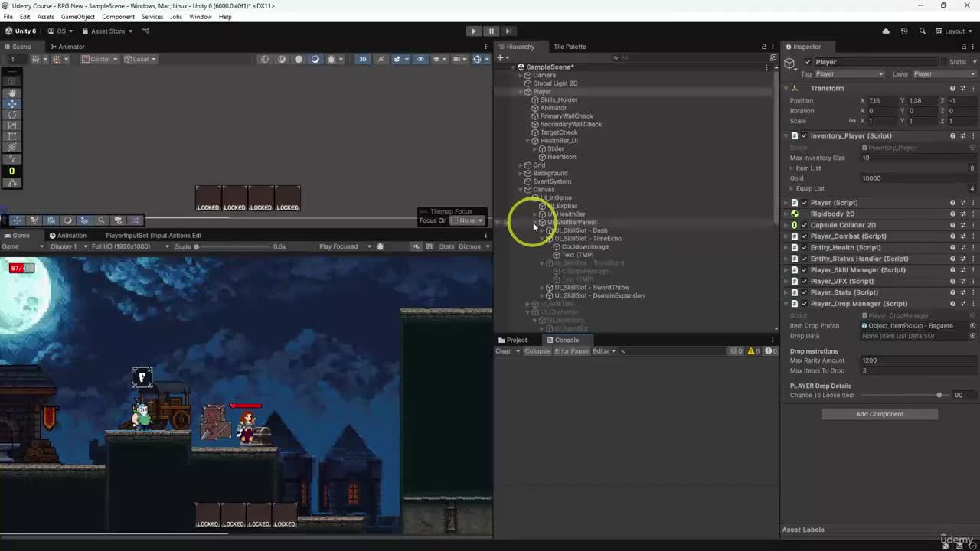Image resolution: width=980 pixels, height=551 pixels.
Task: Toggle Entity_Health script checkbox
Action: click(x=804, y=247)
